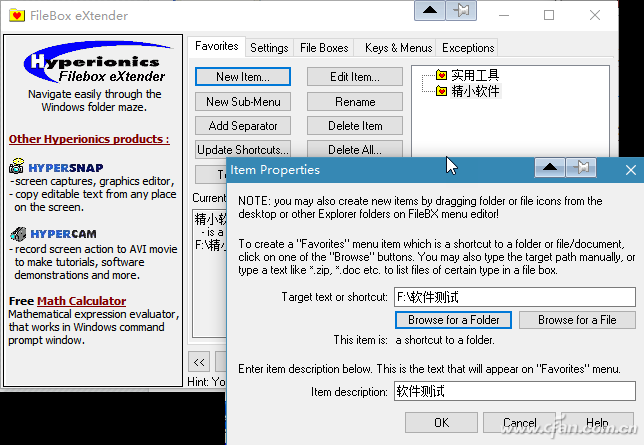Click the HyperSnap camera icon
644x445 pixels.
[x=17, y=166]
